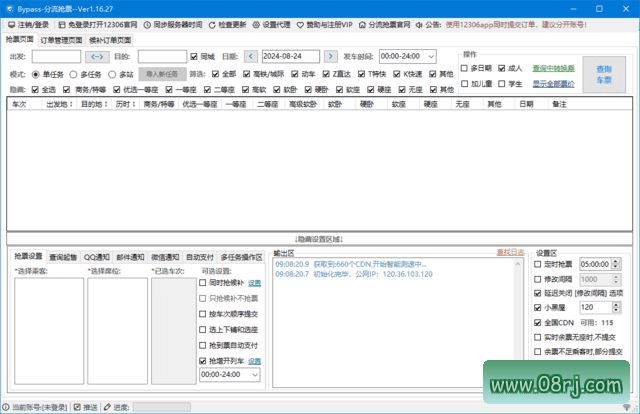The height and width of the screenshot is (414, 640).
Task: Enable the 多日期 checkbox
Action: pos(464,68)
